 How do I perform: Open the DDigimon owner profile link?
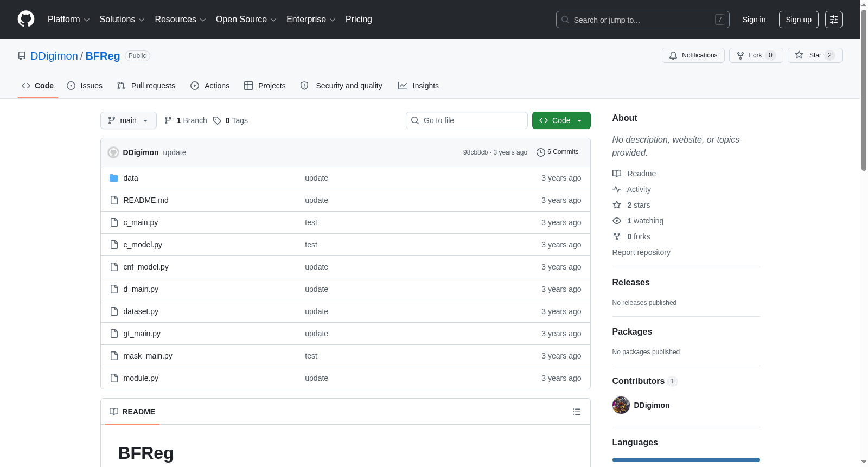pyautogui.click(x=54, y=56)
